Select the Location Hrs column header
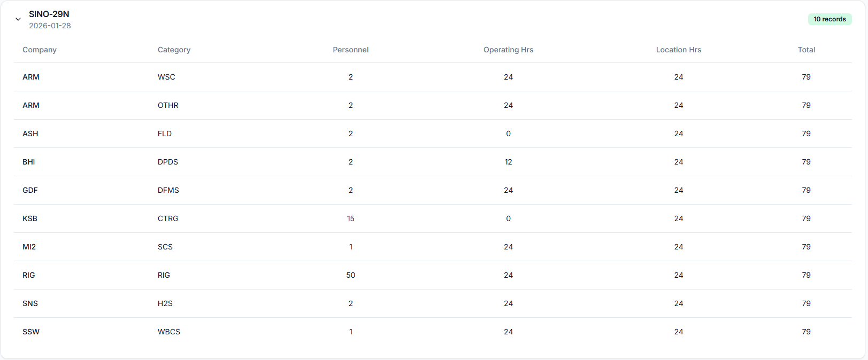The image size is (868, 360). coord(678,50)
